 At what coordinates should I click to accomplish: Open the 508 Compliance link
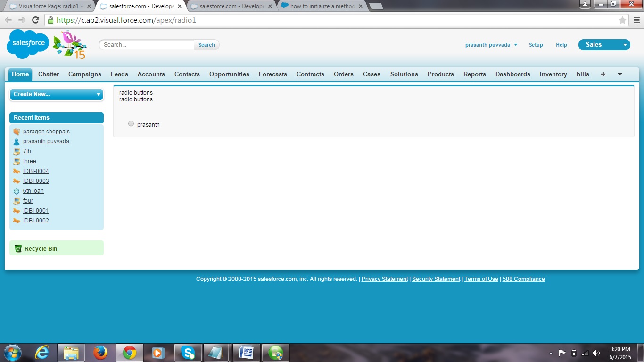tap(524, 279)
